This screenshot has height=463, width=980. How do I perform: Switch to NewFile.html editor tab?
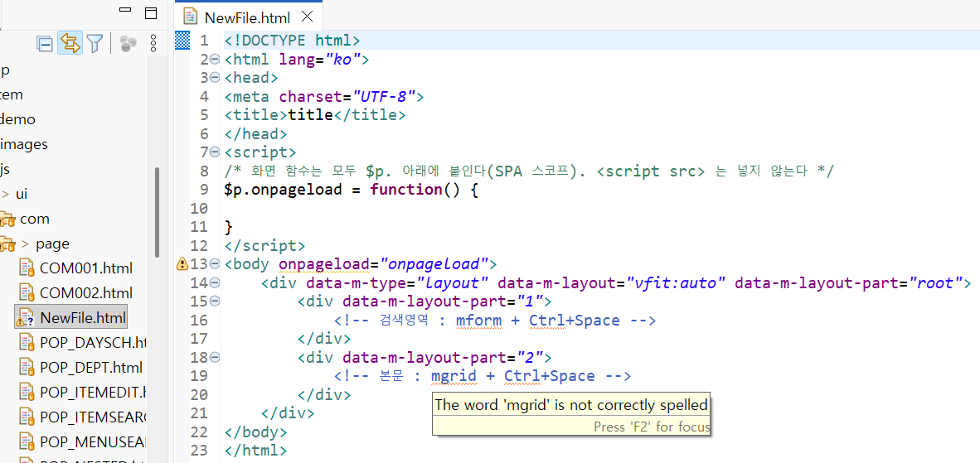247,17
